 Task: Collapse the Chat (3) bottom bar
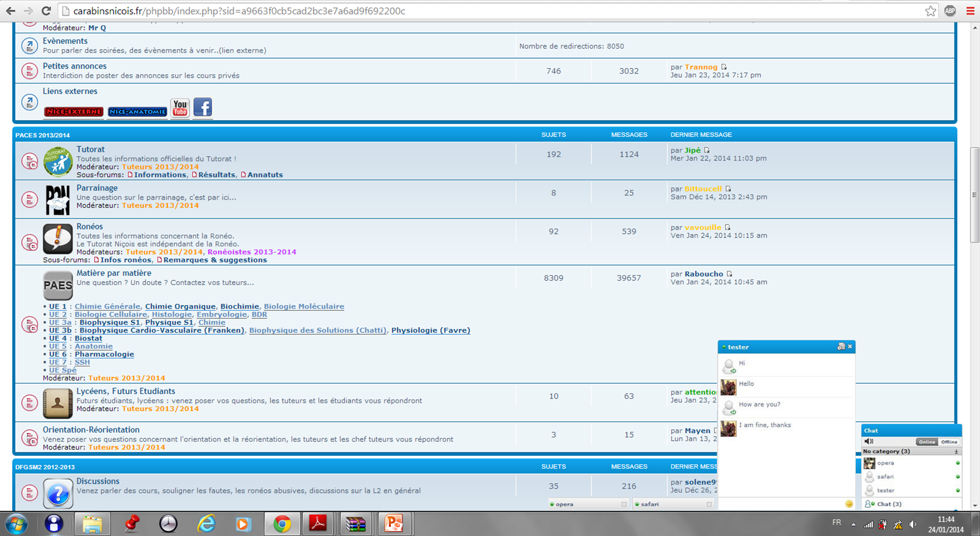(x=889, y=504)
